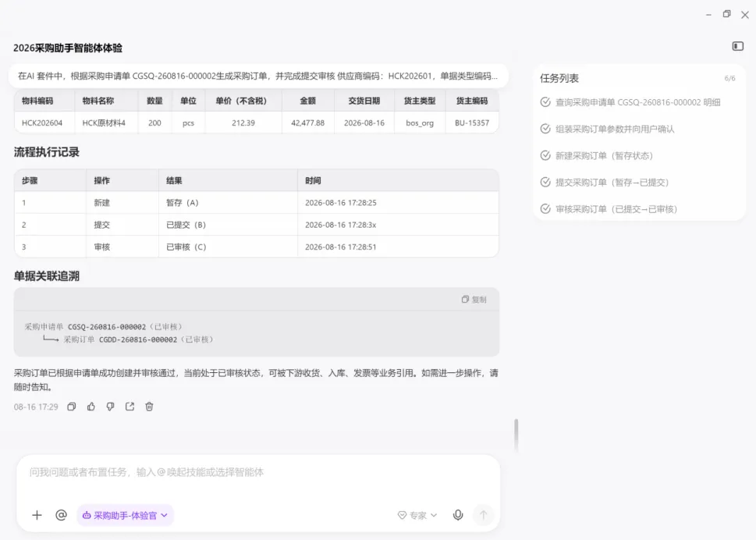Screen dimensions: 756x540
Task: Click owner code cell BU-15357
Action: pyautogui.click(x=471, y=123)
